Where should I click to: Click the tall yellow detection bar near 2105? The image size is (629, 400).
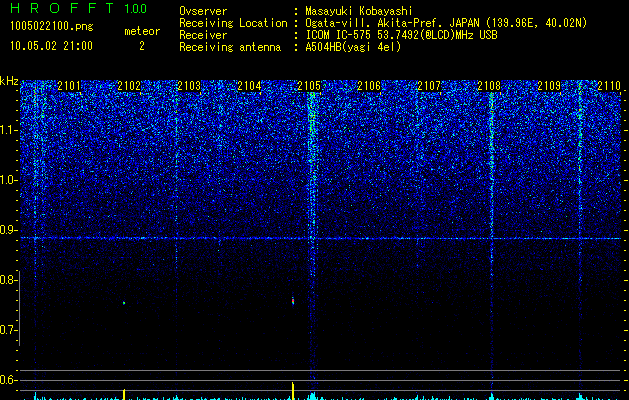tap(293, 391)
